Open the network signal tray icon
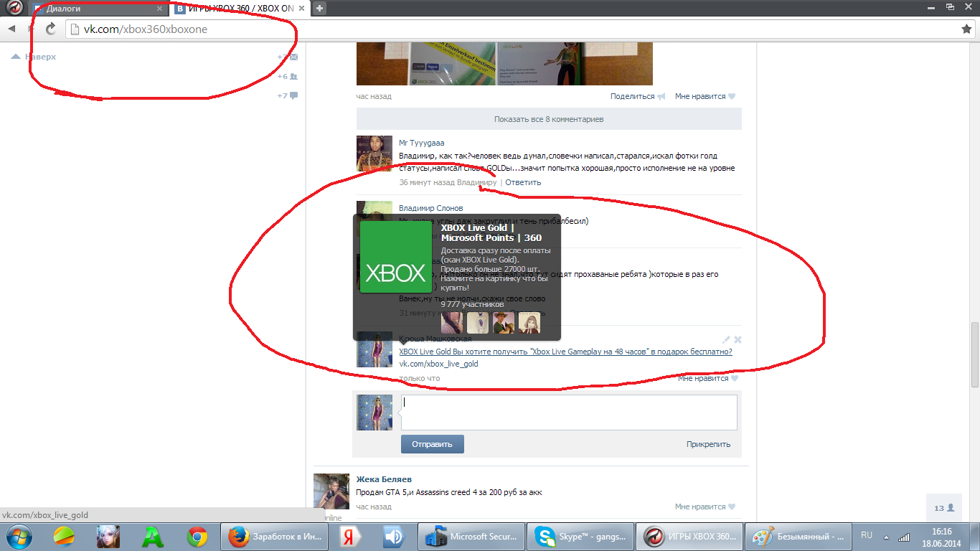Screen dimensions: 980x551 [x=904, y=536]
